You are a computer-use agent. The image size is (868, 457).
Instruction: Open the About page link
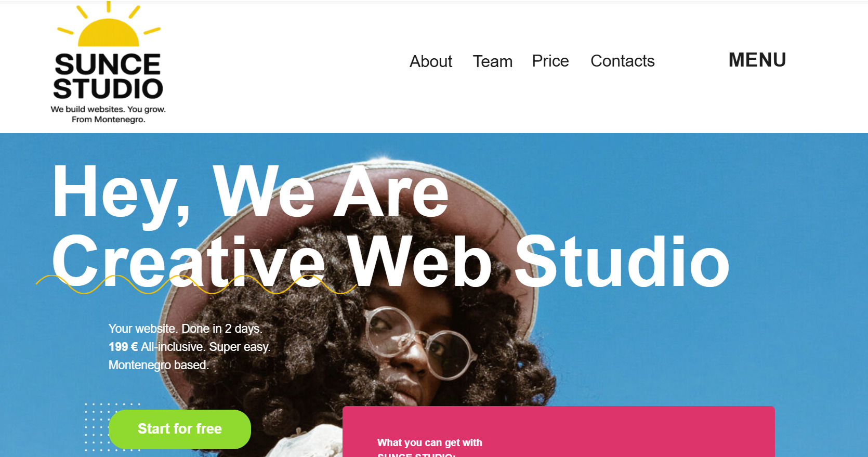pos(431,61)
